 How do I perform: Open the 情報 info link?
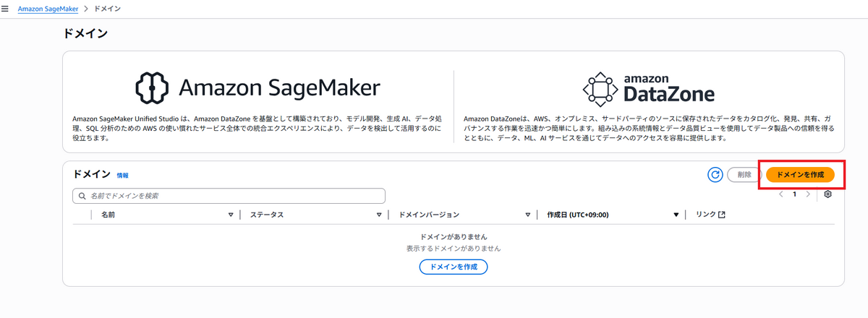click(122, 175)
